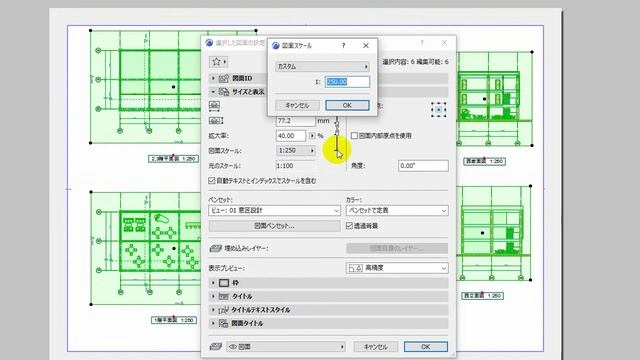The width and height of the screenshot is (640, 360).
Task: Click the 拡大率 40.00 field
Action: (x=291, y=136)
